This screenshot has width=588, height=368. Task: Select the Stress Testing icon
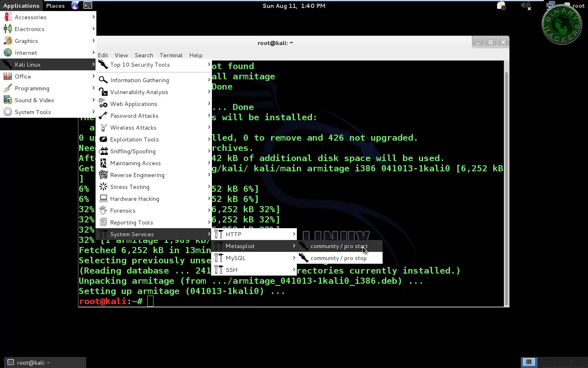pos(103,187)
